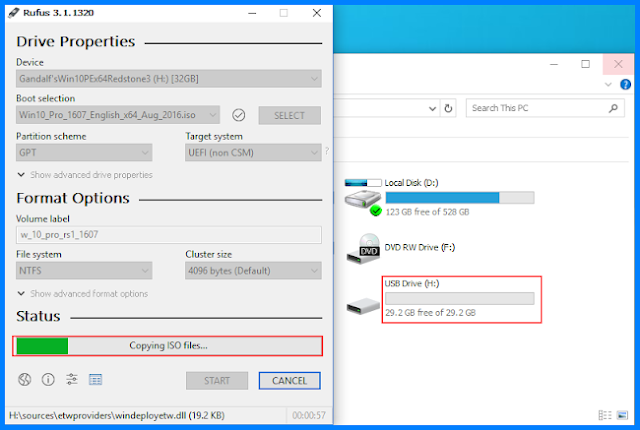Select the USB Drive (H:) drive icon

[x=363, y=306]
